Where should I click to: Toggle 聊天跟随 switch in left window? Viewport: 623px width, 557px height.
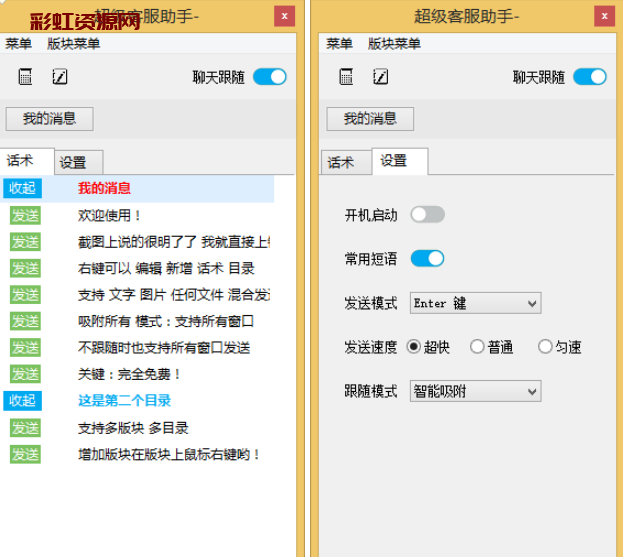click(269, 77)
